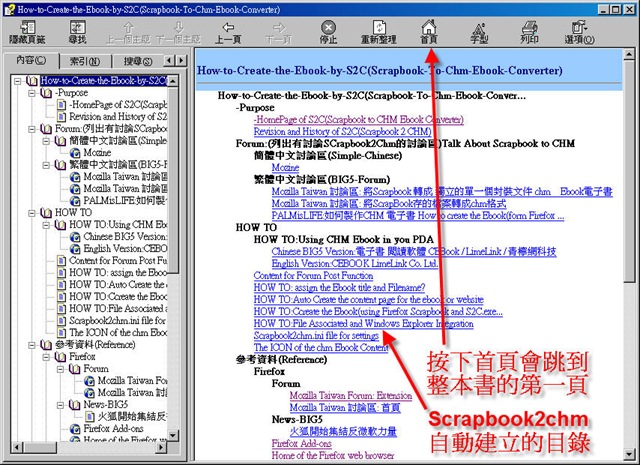
Task: Select Mozilla Taiwan Fo tree item under Forum
Action: click(x=132, y=381)
